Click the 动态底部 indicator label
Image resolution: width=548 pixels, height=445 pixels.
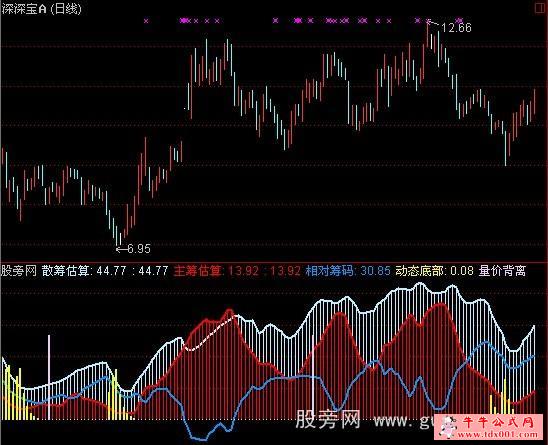[419, 271]
